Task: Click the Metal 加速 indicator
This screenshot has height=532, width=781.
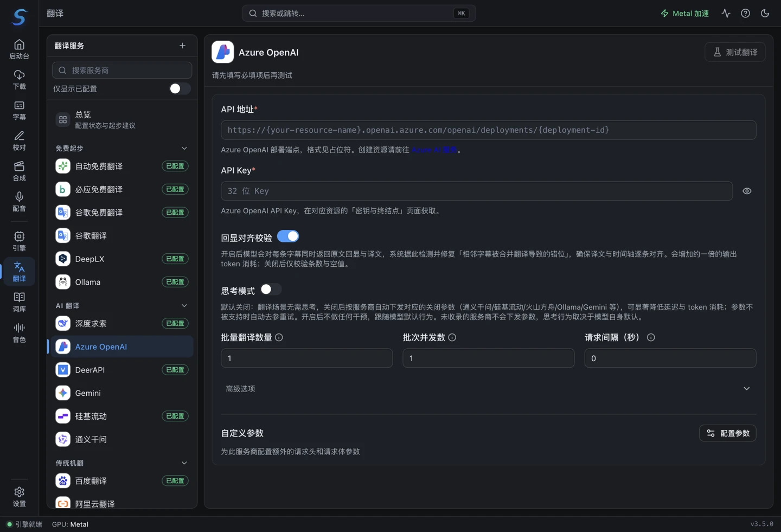Action: click(684, 14)
